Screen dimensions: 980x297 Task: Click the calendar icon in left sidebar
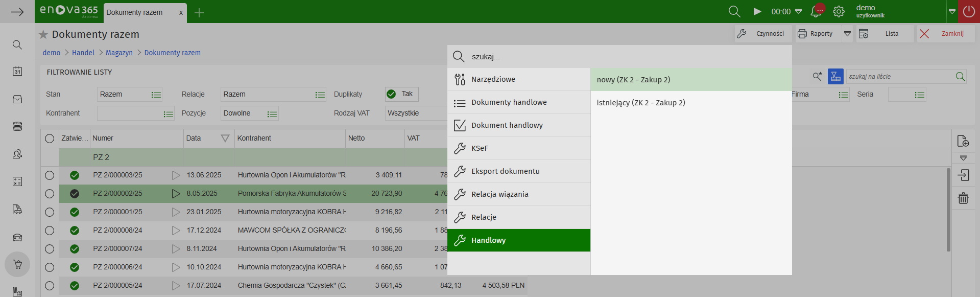pyautogui.click(x=17, y=72)
